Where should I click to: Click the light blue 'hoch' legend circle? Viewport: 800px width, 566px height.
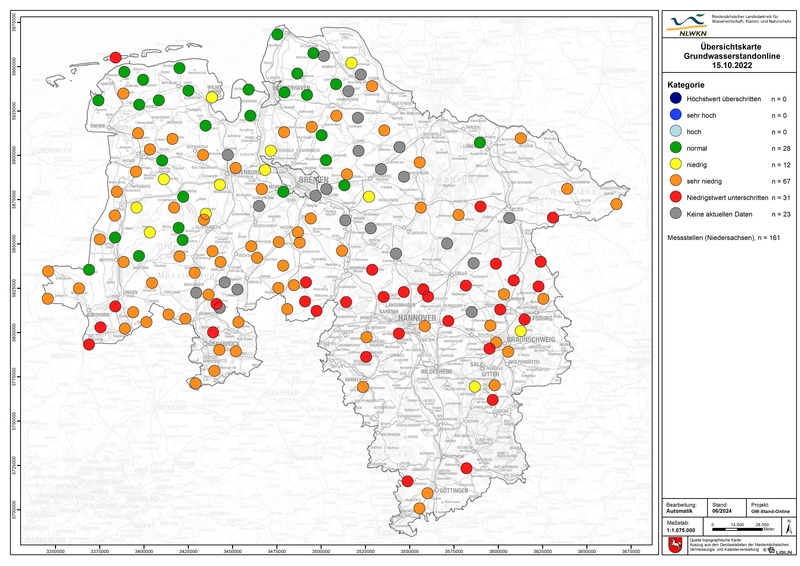pos(678,132)
